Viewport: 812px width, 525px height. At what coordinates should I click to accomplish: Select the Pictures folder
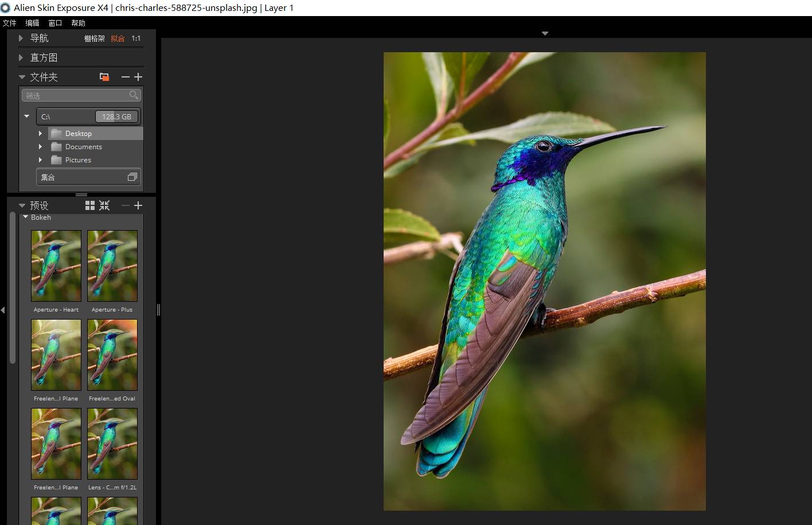pos(78,160)
